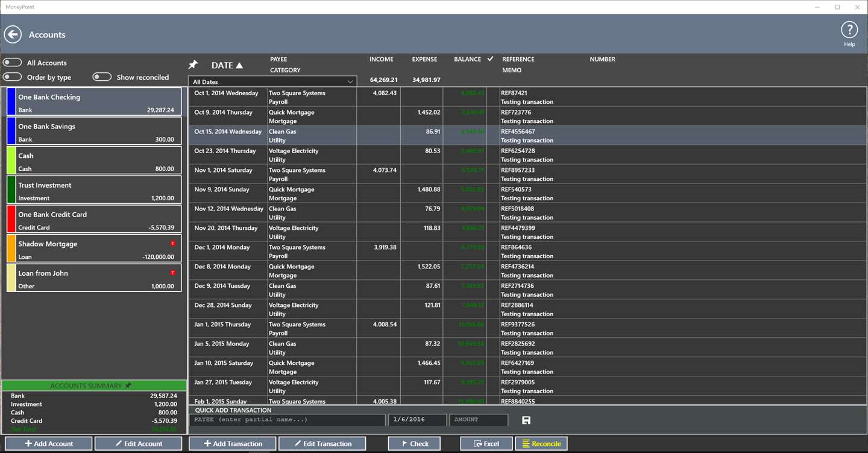
Task: Toggle the All Accounts switch
Action: point(13,63)
